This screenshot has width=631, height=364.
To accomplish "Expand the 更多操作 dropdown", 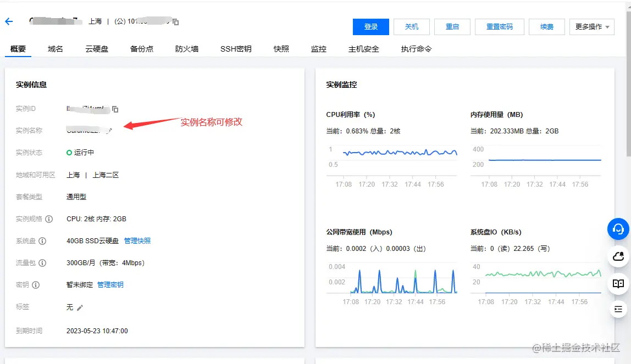I will [591, 27].
